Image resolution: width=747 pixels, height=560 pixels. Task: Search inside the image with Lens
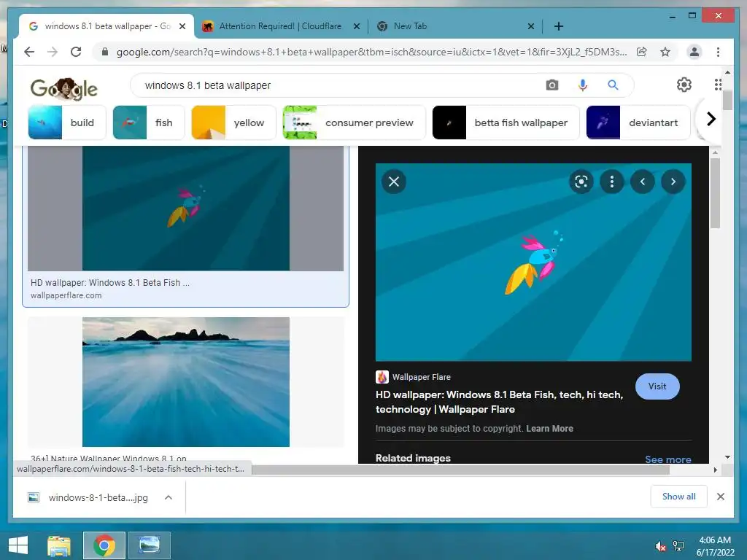pyautogui.click(x=581, y=182)
